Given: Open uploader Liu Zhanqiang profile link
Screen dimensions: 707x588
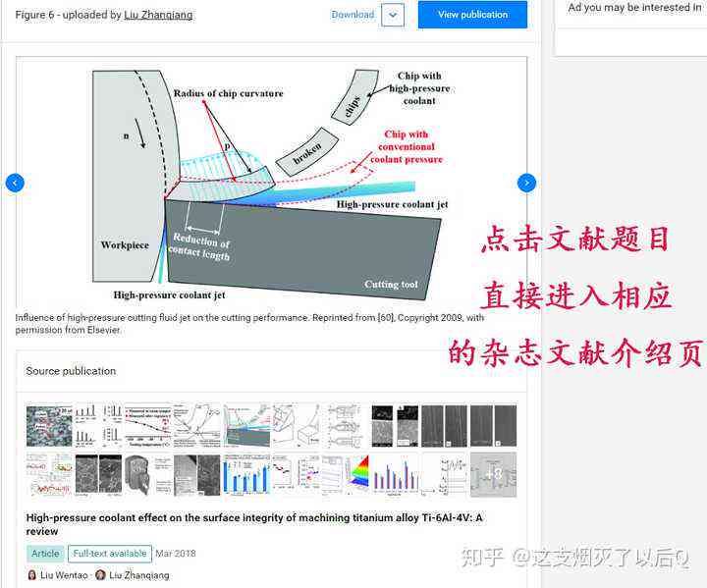Looking at the screenshot, I should tap(158, 15).
